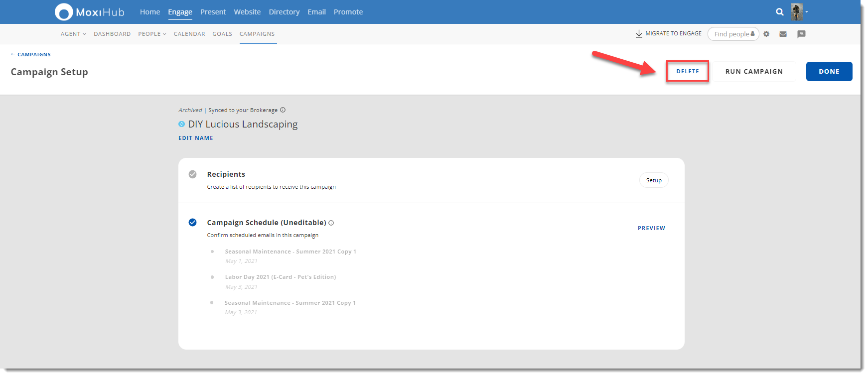This screenshot has height=376, width=868.
Task: Click the MoxiHub logo
Action: pyautogui.click(x=90, y=12)
